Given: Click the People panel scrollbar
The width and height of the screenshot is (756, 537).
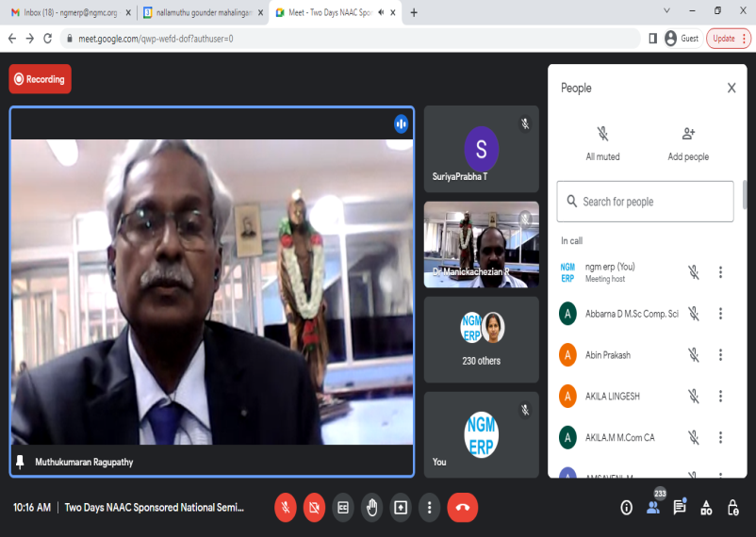Looking at the screenshot, I should click(x=747, y=194).
